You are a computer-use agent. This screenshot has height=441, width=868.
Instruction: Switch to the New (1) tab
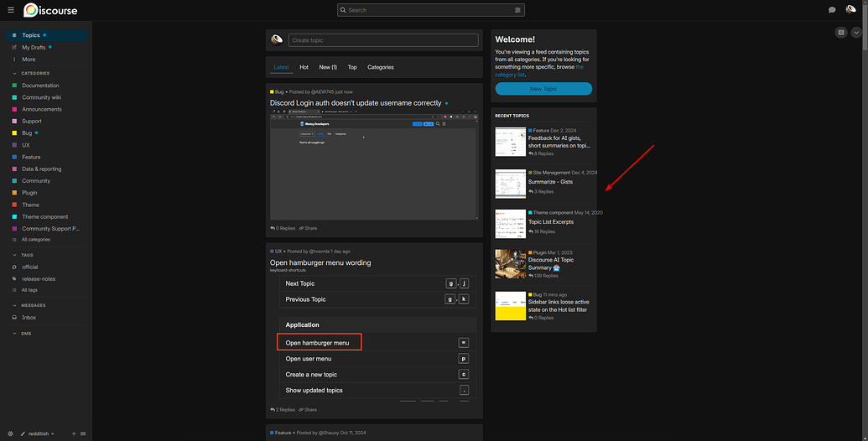(328, 67)
